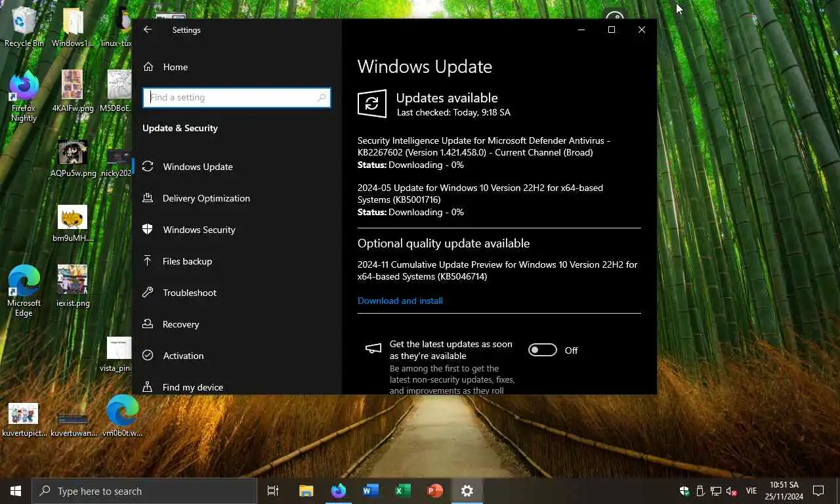Go back using the Settings back arrow
840x504 pixels.
148,30
